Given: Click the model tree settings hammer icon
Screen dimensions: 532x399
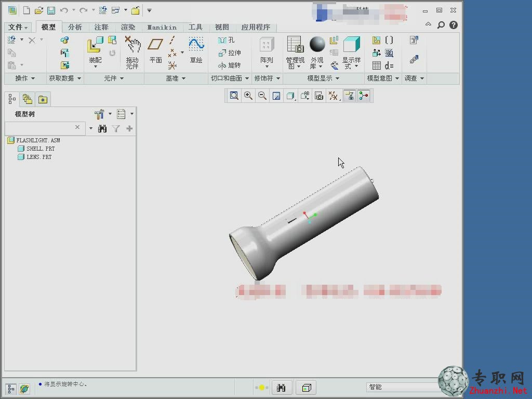Looking at the screenshot, I should click(99, 114).
